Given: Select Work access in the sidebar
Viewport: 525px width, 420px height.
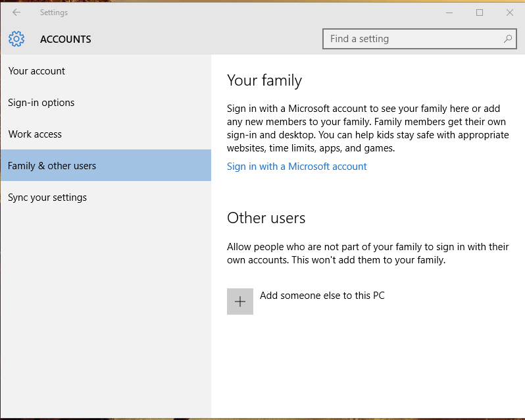Looking at the screenshot, I should click(35, 134).
